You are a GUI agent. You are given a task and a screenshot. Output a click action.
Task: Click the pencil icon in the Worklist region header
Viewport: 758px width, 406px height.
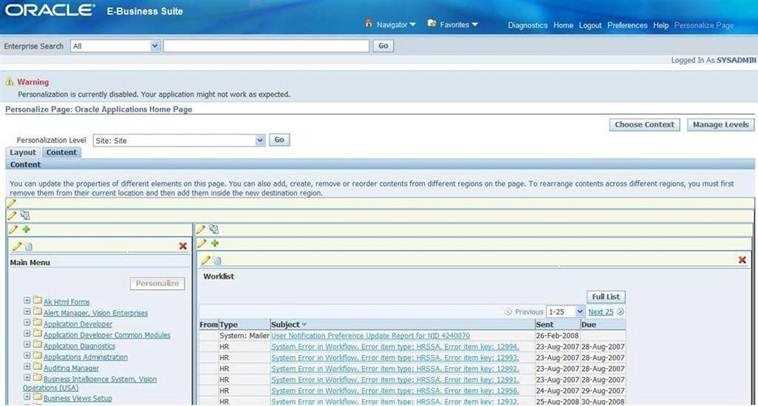(x=205, y=260)
